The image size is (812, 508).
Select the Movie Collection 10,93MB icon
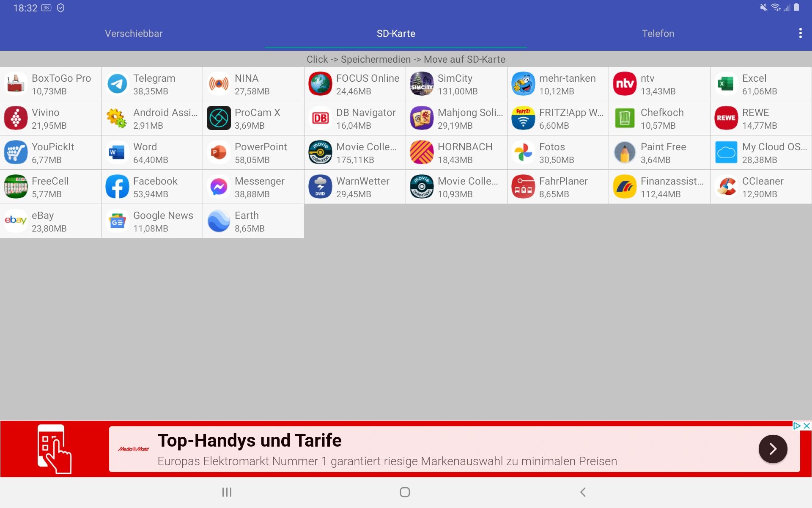pyautogui.click(x=422, y=187)
